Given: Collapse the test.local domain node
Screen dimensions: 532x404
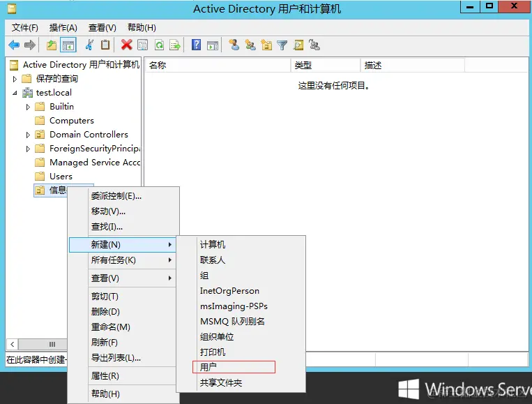Looking at the screenshot, I should pyautogui.click(x=15, y=93).
